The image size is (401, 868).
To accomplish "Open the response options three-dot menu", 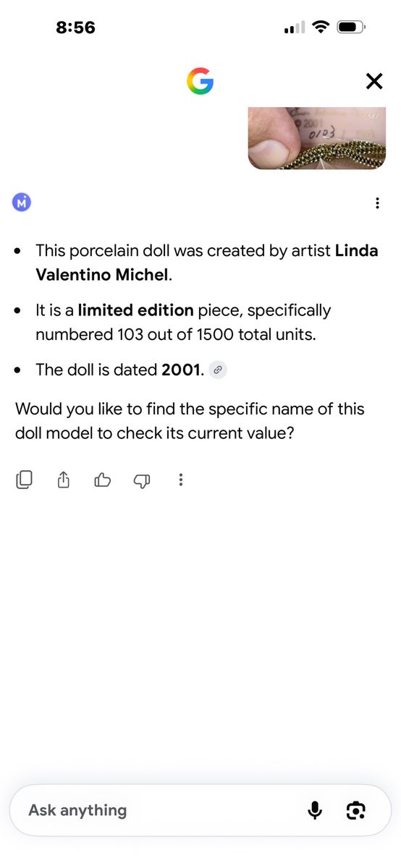I will click(377, 203).
